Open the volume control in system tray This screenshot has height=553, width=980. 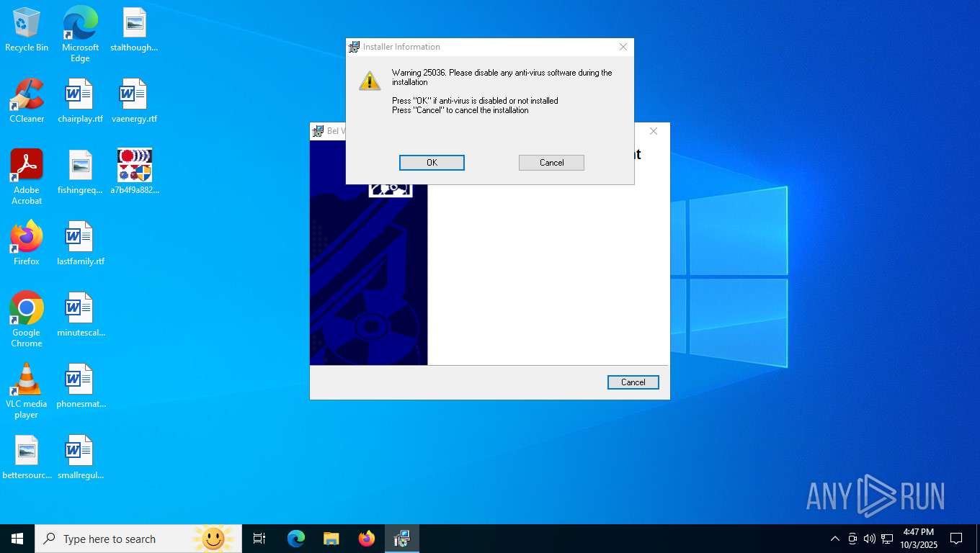tap(870, 539)
